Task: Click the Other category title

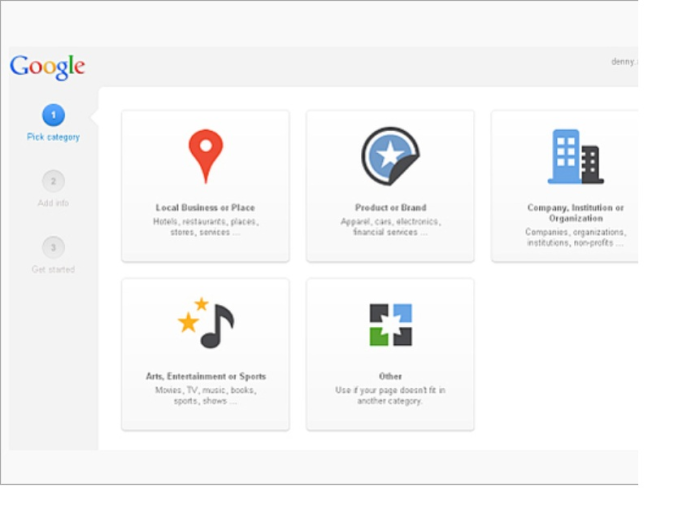Action: 390,376
